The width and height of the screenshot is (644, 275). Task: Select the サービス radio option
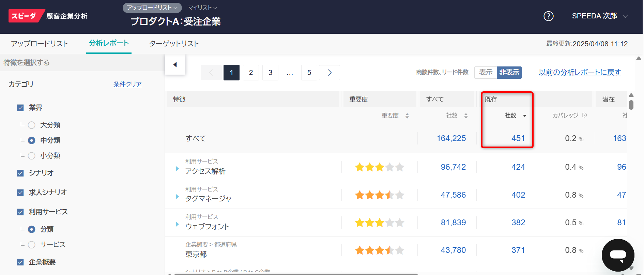(x=32, y=245)
